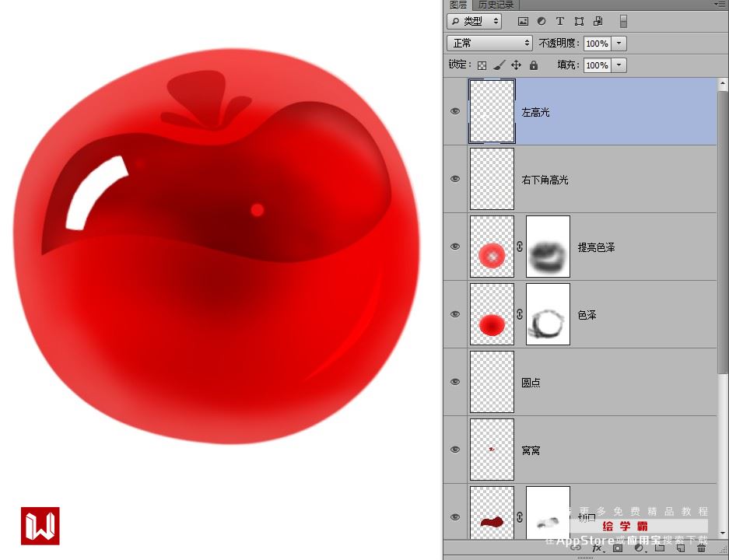
Task: Open the 不透明度 opacity slider arrow
Action: [x=619, y=44]
